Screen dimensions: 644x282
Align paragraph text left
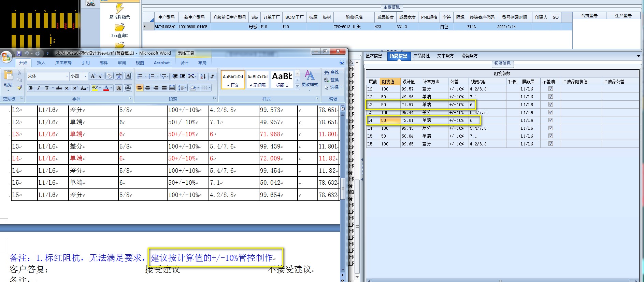pos(140,88)
